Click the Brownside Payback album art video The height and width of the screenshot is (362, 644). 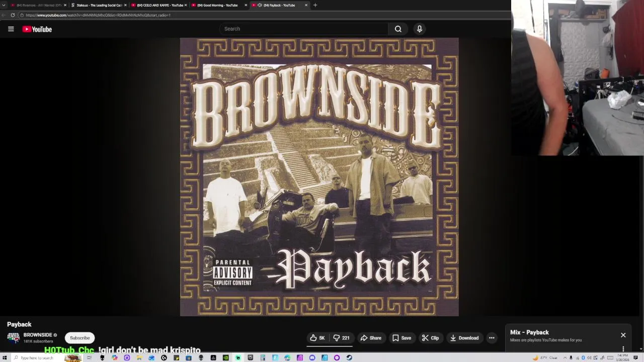319,177
